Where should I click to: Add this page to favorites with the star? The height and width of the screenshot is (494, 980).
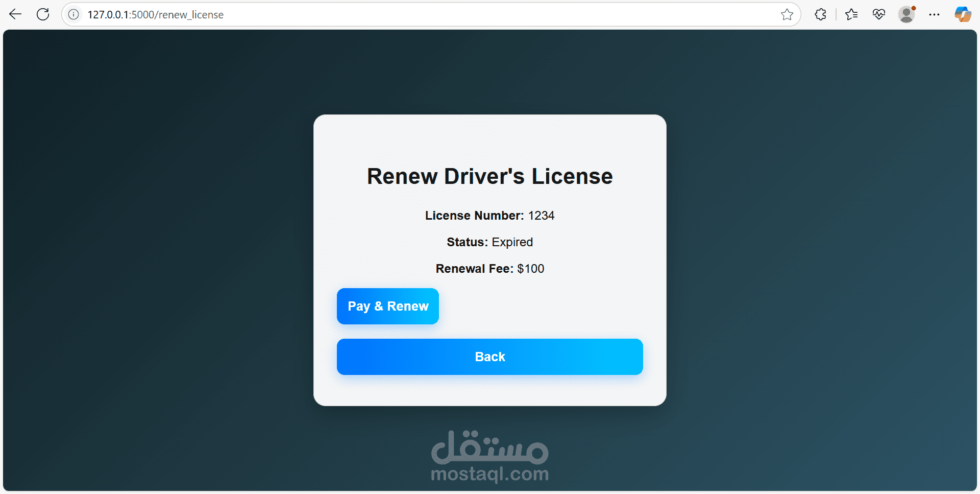click(787, 14)
